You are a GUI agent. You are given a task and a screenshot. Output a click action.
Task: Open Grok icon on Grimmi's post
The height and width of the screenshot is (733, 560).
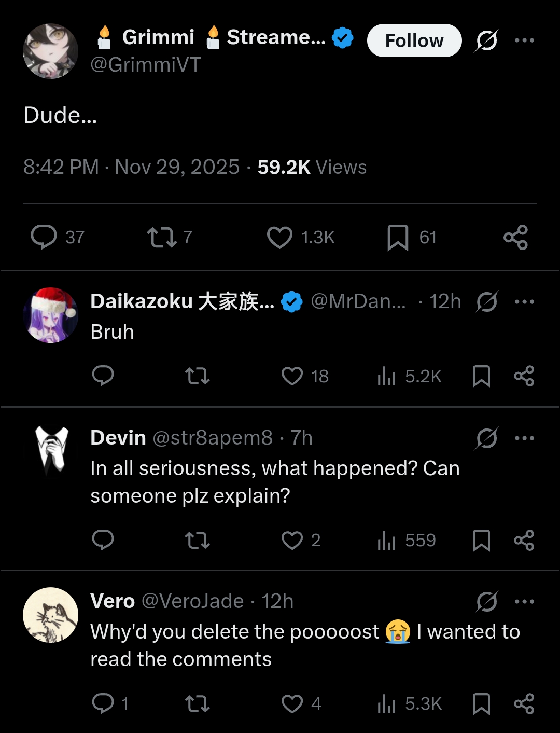[486, 40]
